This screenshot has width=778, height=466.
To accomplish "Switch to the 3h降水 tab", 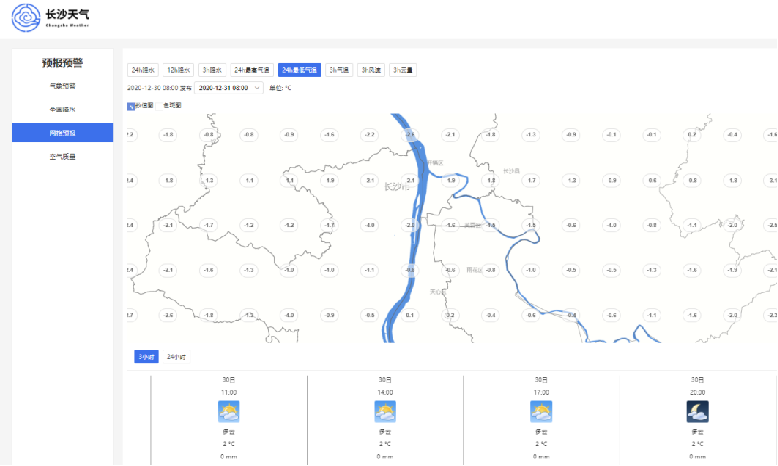I will (212, 70).
